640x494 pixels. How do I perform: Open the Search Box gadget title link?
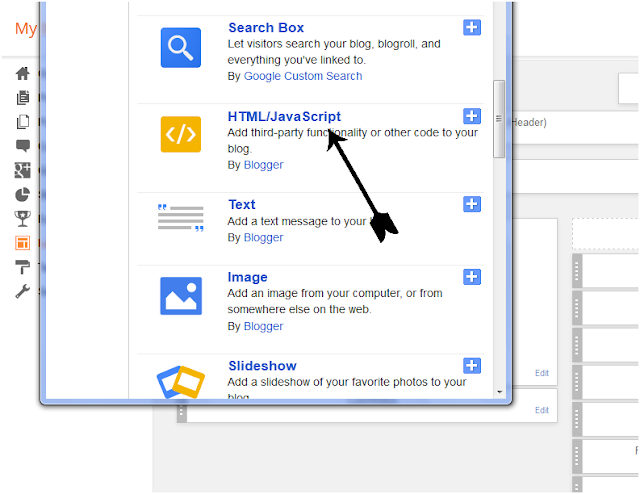click(266, 28)
